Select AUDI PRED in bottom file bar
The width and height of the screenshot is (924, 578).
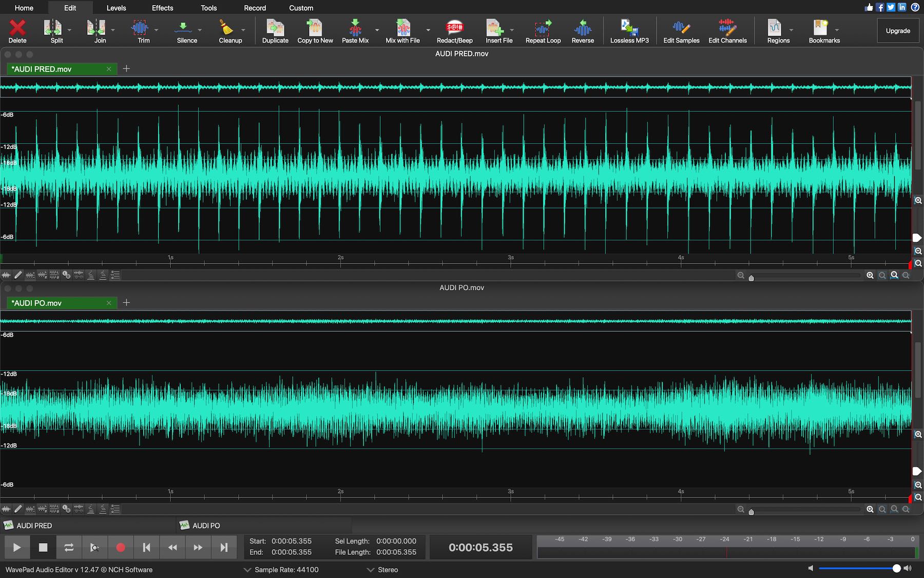pos(87,526)
